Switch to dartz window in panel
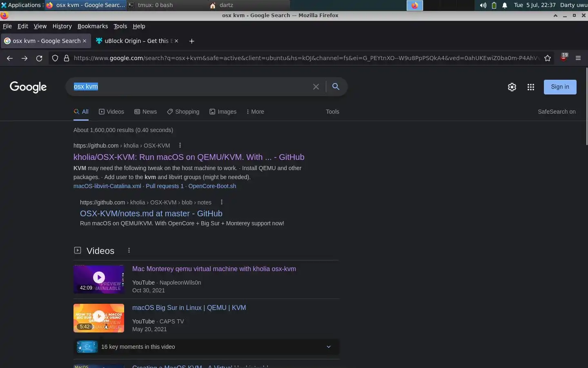The width and height of the screenshot is (588, 368). click(249, 5)
